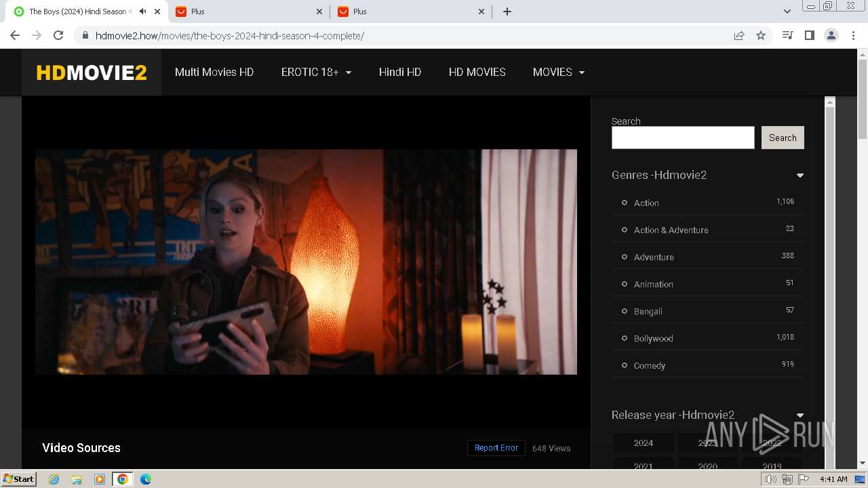Launch Microsoft Edge from taskbar
868x488 pixels.
(x=146, y=479)
